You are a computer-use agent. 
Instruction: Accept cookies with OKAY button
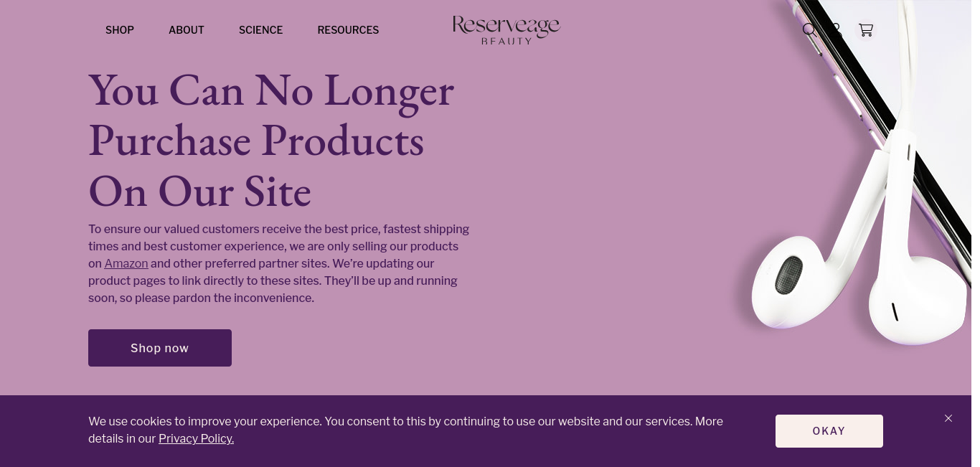pos(829,431)
